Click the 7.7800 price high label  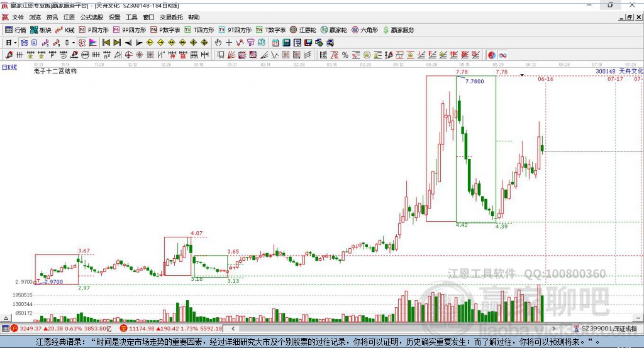(474, 81)
